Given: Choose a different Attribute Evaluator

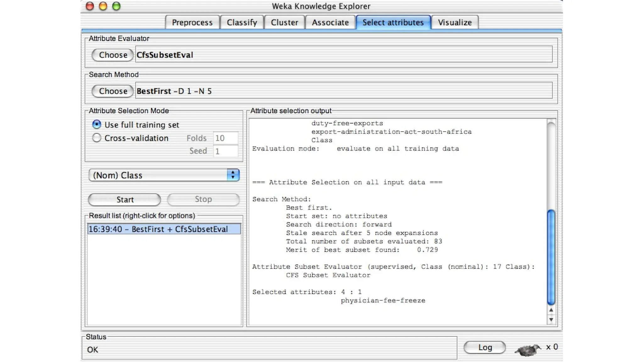Looking at the screenshot, I should point(113,55).
